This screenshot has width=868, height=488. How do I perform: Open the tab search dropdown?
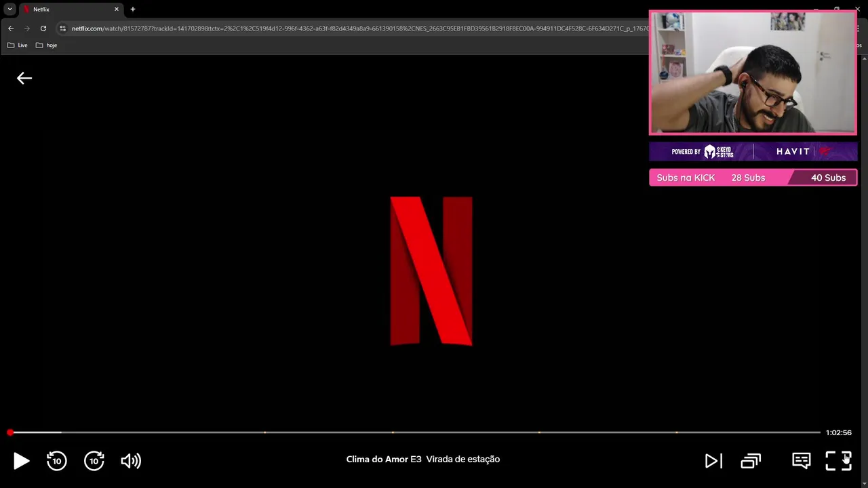click(9, 9)
